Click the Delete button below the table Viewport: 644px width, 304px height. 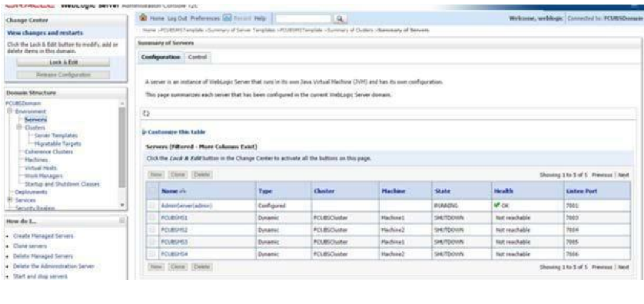pyautogui.click(x=202, y=268)
